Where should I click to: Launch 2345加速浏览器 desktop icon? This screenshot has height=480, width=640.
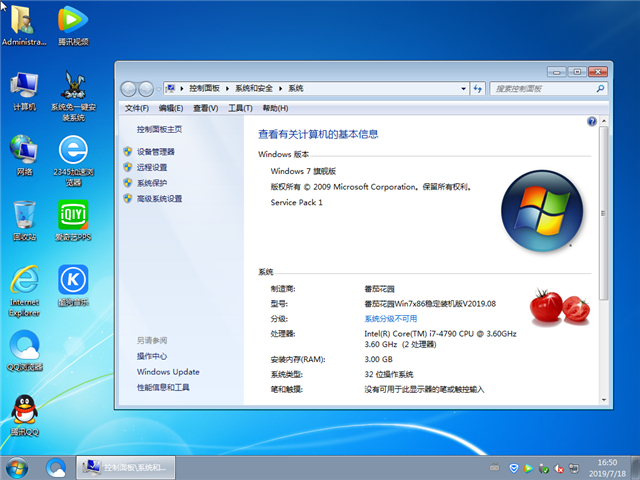point(73,161)
